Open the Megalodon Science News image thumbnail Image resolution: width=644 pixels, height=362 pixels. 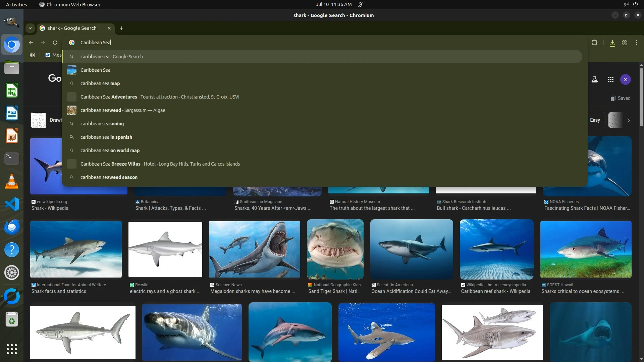pos(254,249)
